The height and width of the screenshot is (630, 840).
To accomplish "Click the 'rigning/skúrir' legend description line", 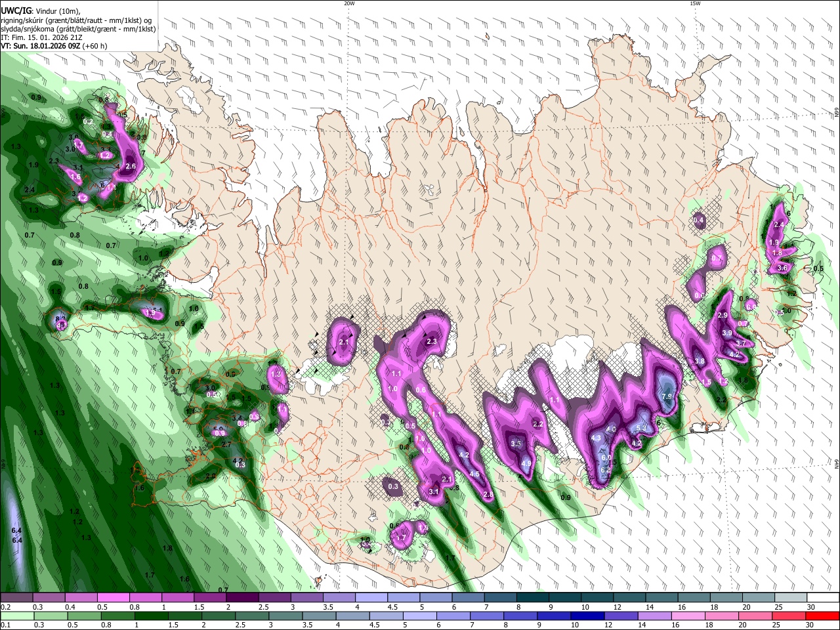I will pos(76,20).
